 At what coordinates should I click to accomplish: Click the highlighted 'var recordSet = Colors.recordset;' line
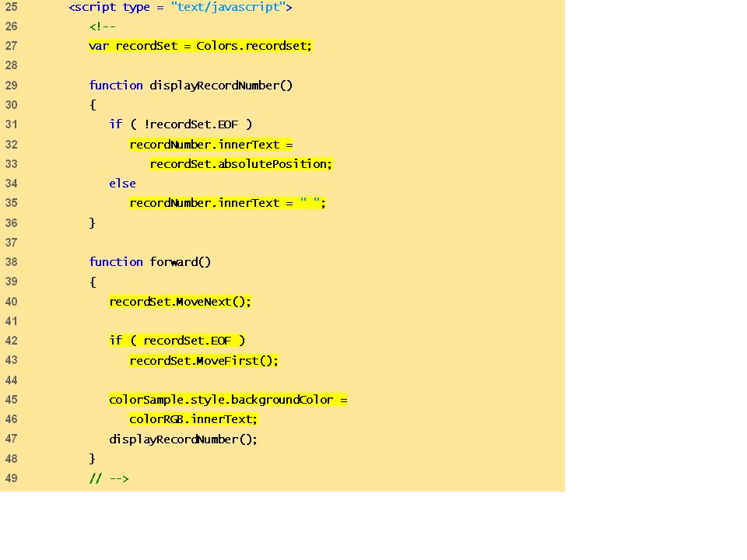click(x=200, y=46)
